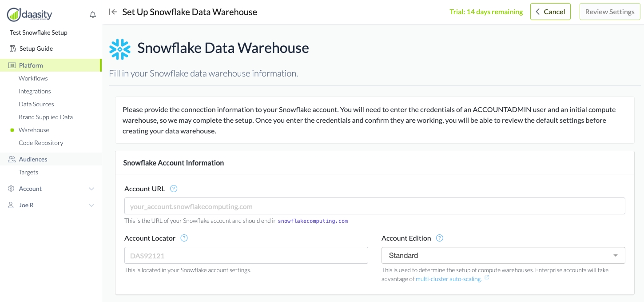The height and width of the screenshot is (302, 644).
Task: Open the Code Repository page
Action: click(41, 143)
